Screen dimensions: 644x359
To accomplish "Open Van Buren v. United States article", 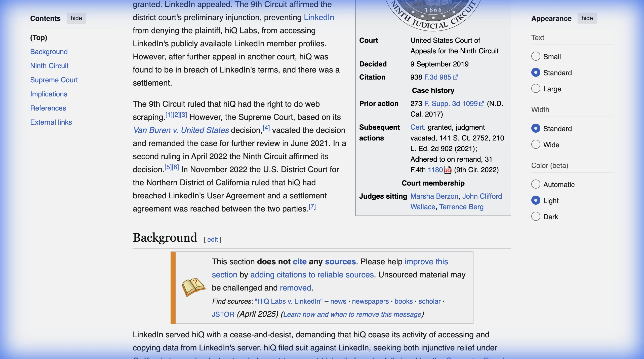I will [x=180, y=130].
